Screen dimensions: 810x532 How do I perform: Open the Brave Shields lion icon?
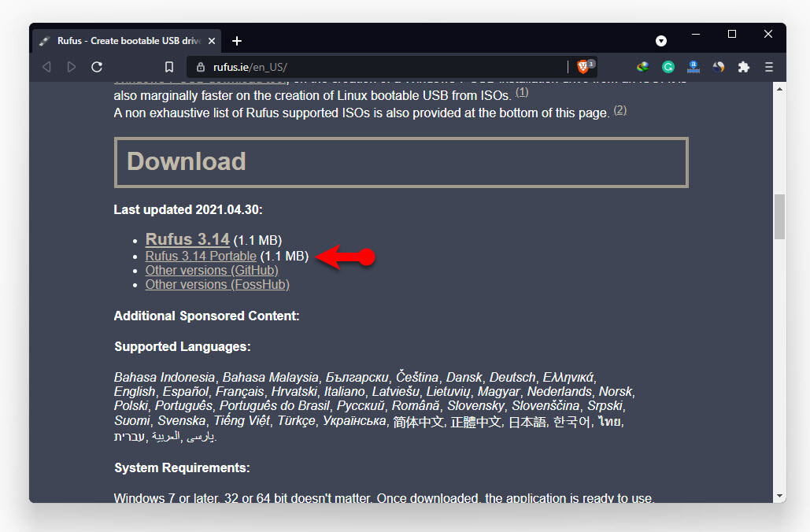(x=583, y=67)
